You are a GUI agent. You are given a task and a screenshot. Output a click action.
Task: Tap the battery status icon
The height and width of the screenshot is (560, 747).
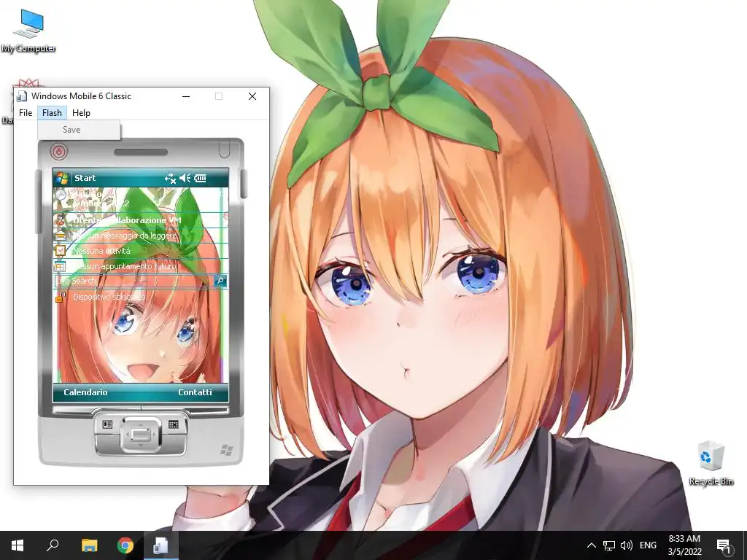coord(201,178)
